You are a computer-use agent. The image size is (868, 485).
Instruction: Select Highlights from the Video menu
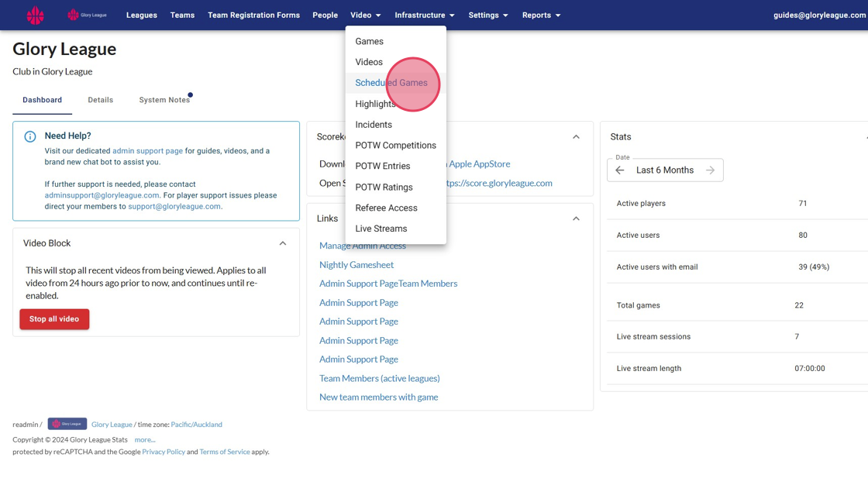tap(396, 104)
